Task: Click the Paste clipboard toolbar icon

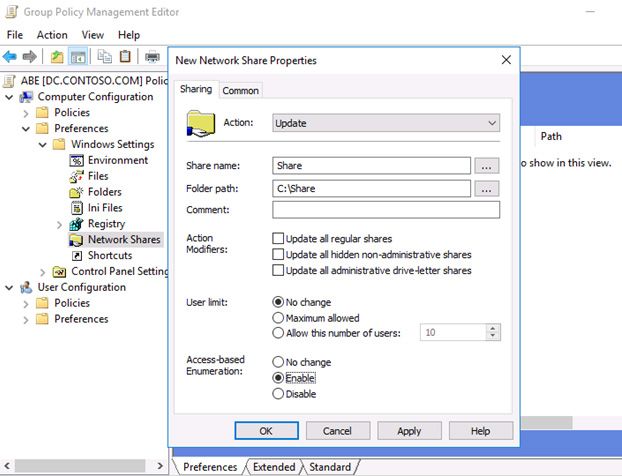Action: [125, 57]
